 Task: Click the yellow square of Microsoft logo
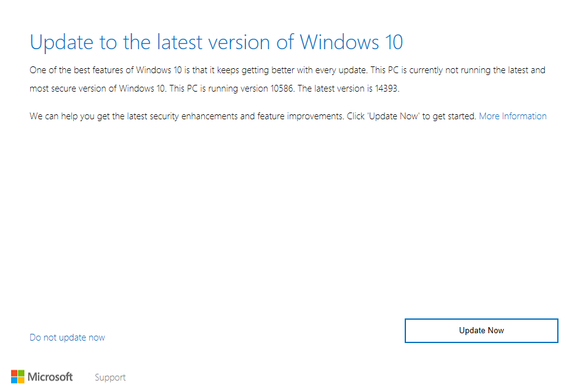[22, 380]
